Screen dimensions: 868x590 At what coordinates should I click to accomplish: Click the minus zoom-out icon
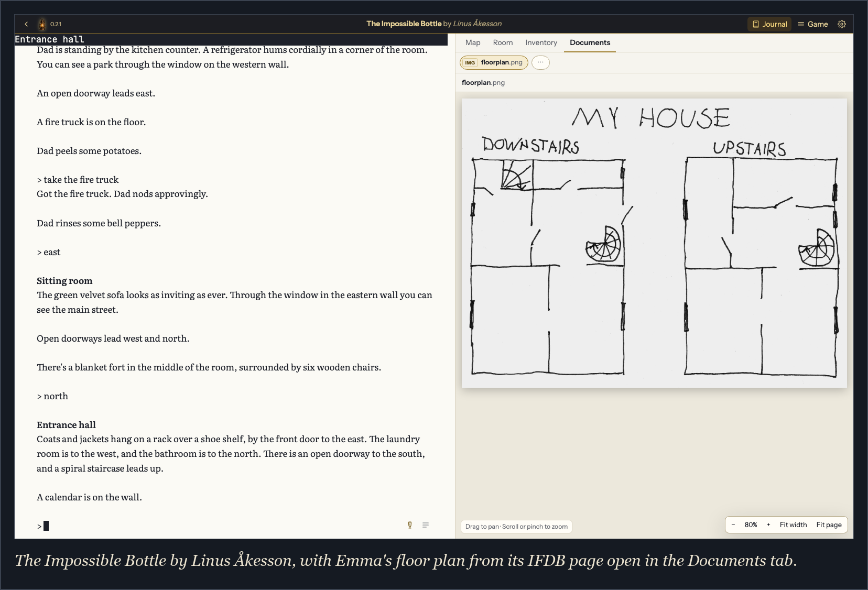[733, 525]
